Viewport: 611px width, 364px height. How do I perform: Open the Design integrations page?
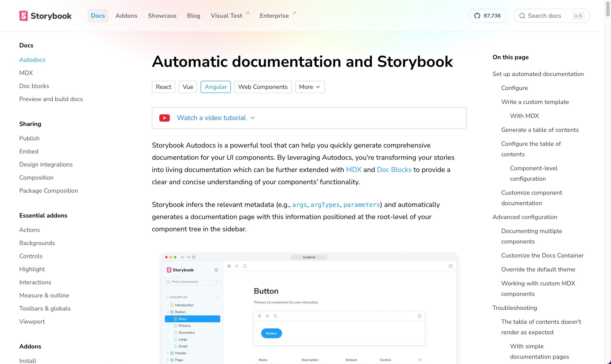pyautogui.click(x=46, y=164)
